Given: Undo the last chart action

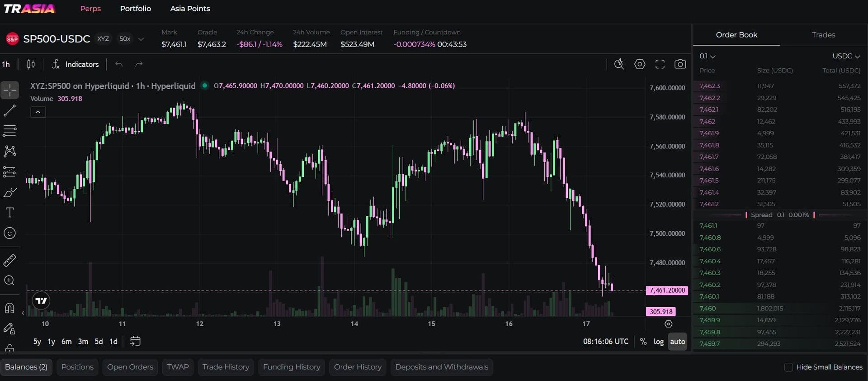Looking at the screenshot, I should tap(119, 64).
